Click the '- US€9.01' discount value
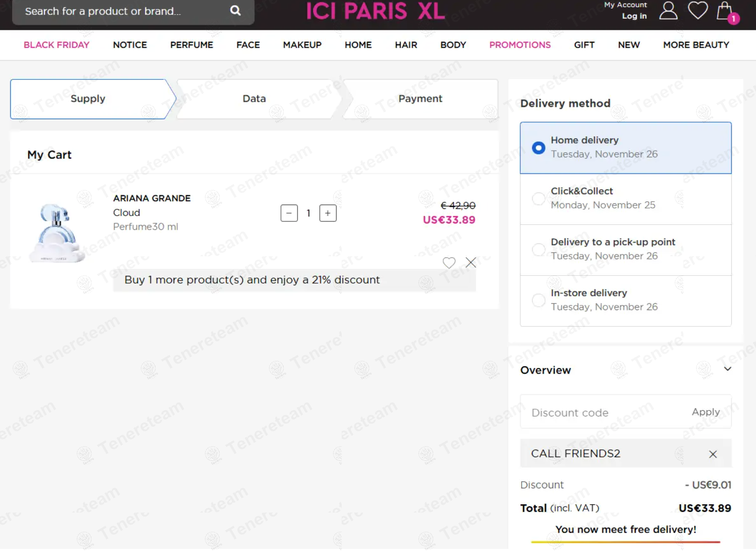This screenshot has width=756, height=551. 708,485
